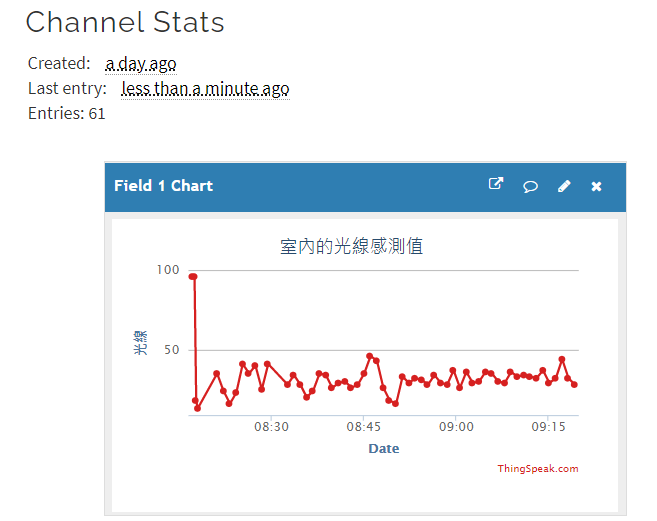Click the 'Date' x-axis title
This screenshot has height=521, width=657.
(384, 448)
